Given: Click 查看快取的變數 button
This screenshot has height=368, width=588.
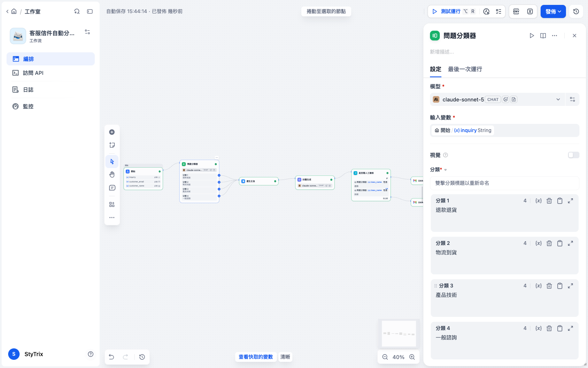Looking at the screenshot, I should (x=256, y=357).
